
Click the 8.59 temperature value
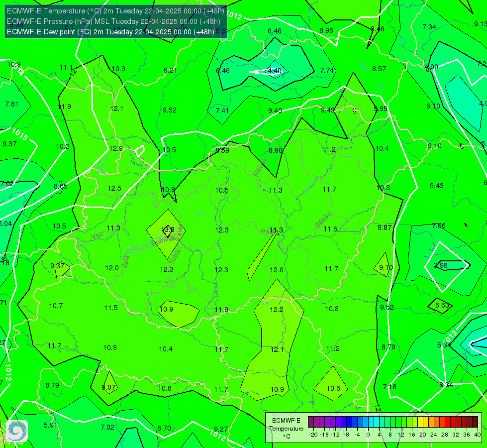[222, 150]
